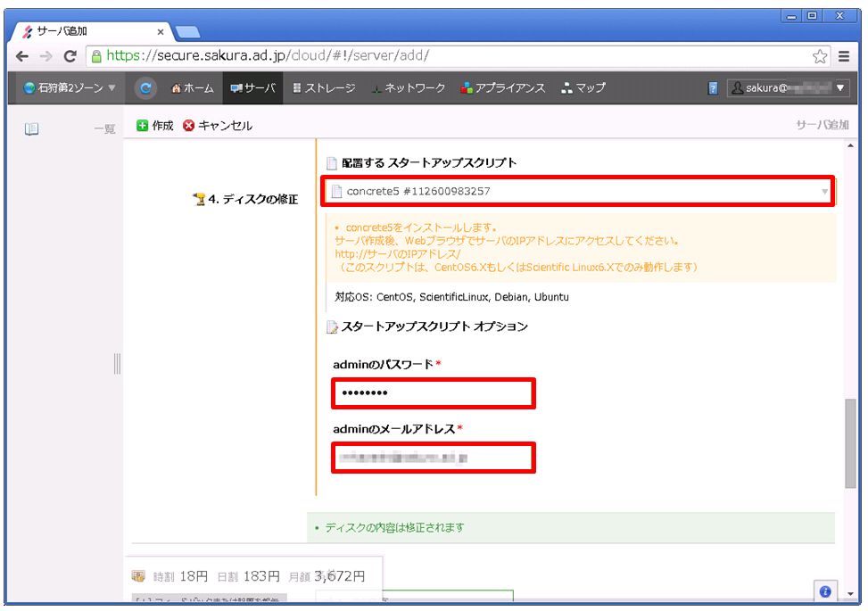Open the Chrome hamburger menu

(844, 56)
